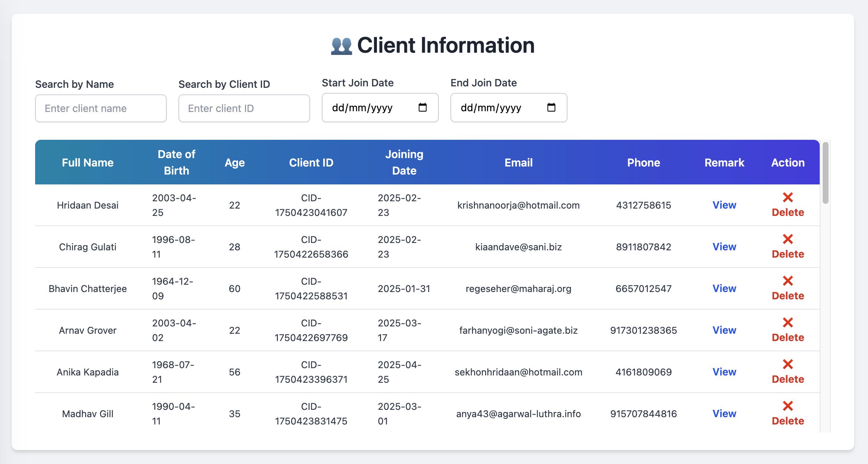Image resolution: width=868 pixels, height=464 pixels.
Task: Open View remark for Anika Kapadia
Action: pyautogui.click(x=724, y=371)
